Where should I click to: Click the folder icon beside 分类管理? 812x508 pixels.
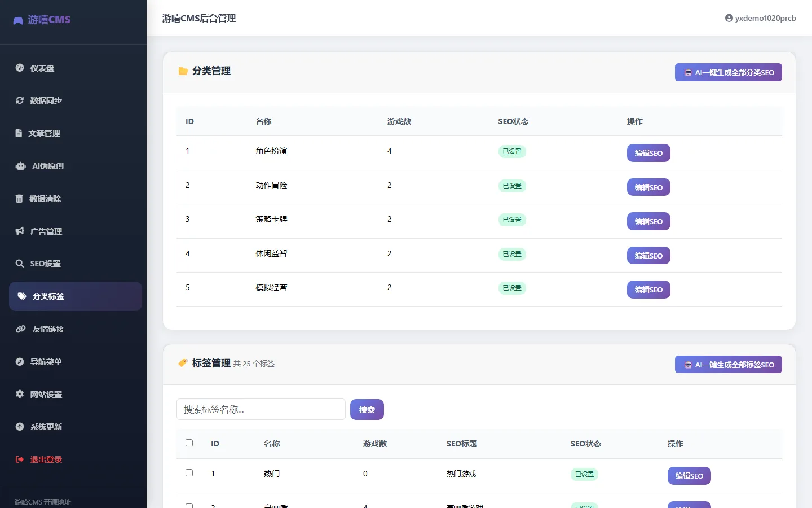pyautogui.click(x=183, y=71)
